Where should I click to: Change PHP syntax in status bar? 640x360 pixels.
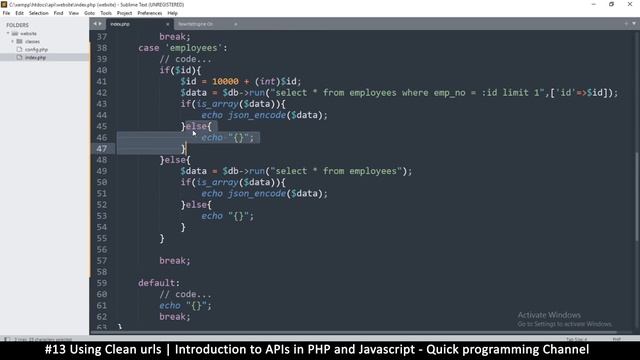pos(616,339)
